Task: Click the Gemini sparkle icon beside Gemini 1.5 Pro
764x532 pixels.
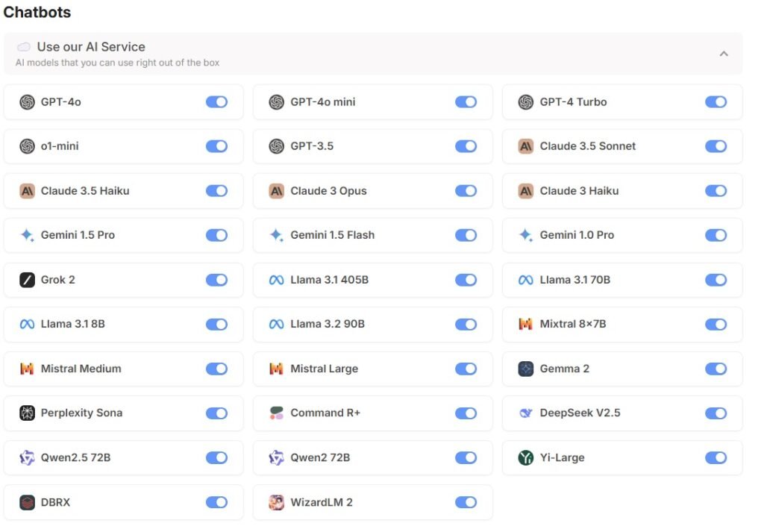Action: [x=28, y=235]
